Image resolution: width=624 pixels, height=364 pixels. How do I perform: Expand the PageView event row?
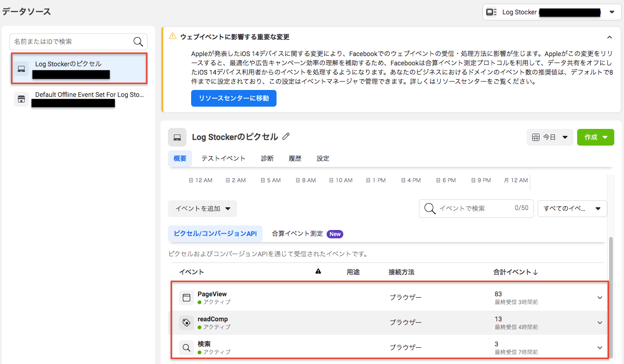point(600,298)
